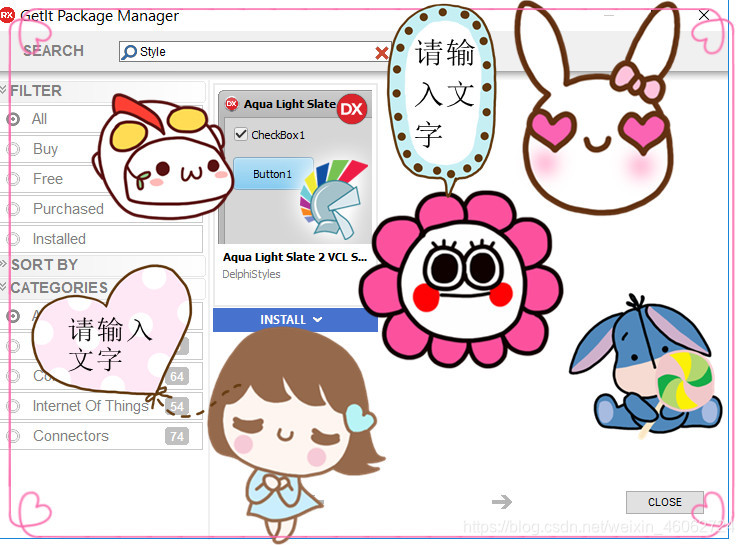
Task: Click the magnifier search icon
Action: tap(129, 52)
